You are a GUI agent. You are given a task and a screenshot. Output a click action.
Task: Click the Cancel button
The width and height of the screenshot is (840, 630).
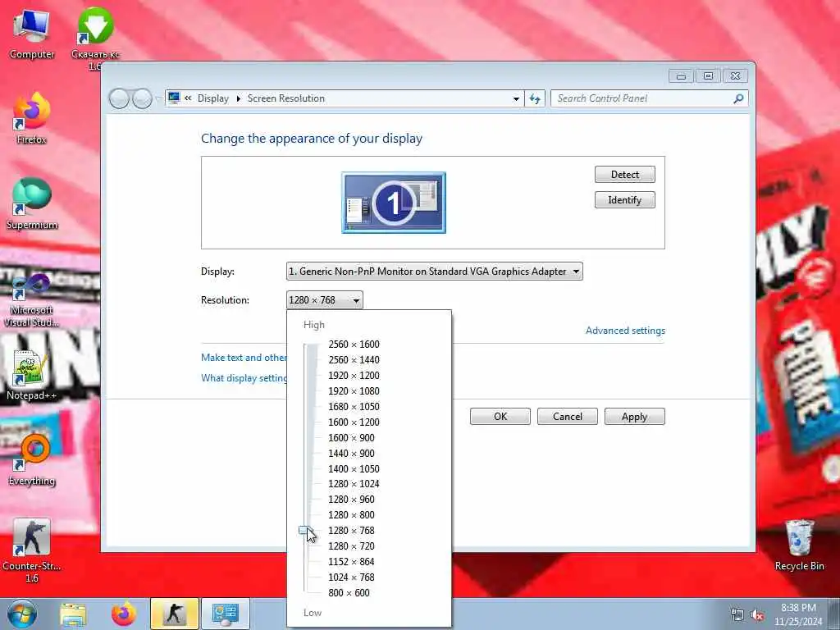[568, 416]
